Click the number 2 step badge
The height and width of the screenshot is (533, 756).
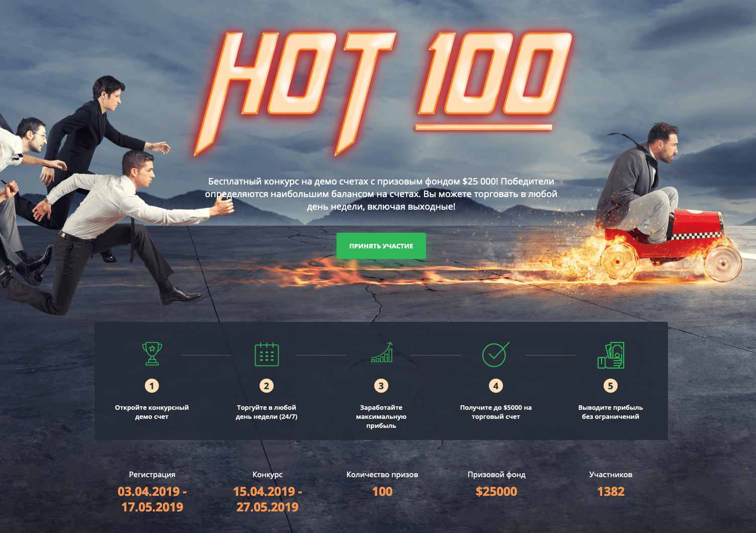pyautogui.click(x=267, y=386)
